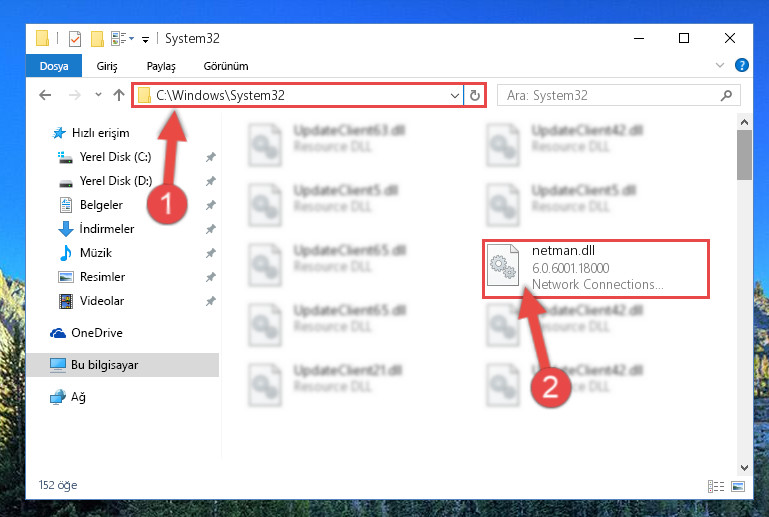Viewport: 769px width, 517px height.
Task: Unpin Belgeler from quick access
Action: pos(210,205)
